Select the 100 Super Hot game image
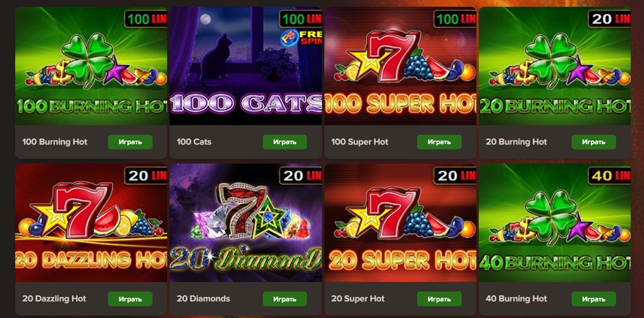Viewport: 644px width, 318px height. coord(400,66)
